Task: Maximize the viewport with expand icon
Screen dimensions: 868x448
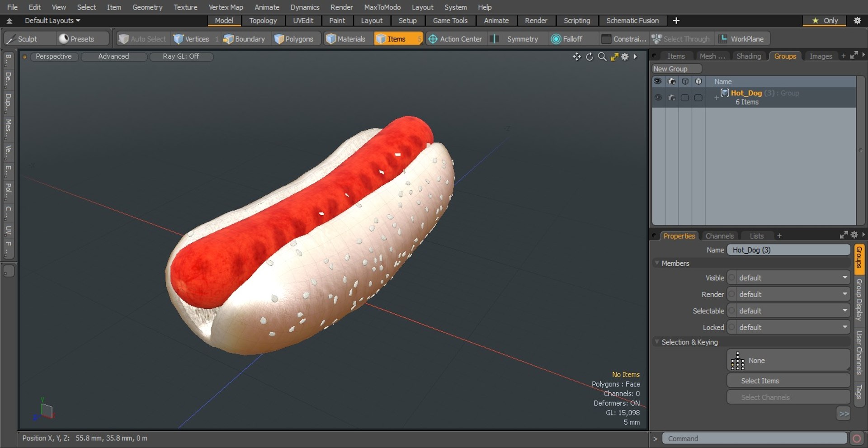Action: [614, 57]
